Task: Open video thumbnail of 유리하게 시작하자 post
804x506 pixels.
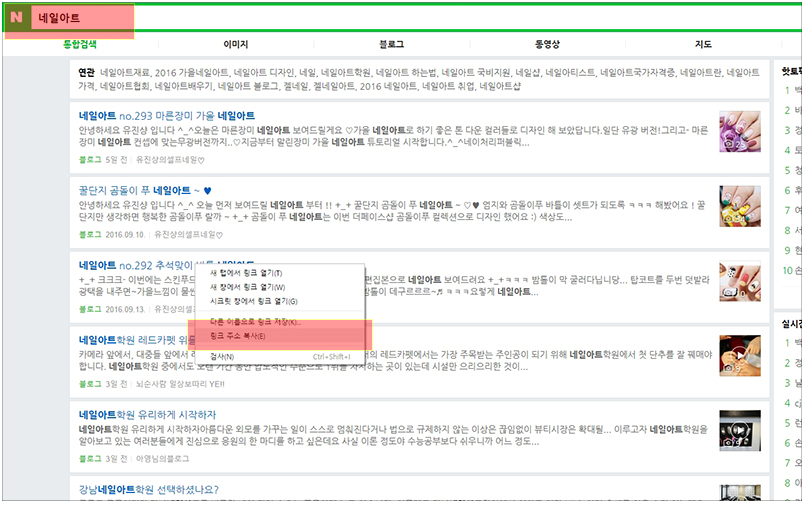Action: tap(740, 430)
